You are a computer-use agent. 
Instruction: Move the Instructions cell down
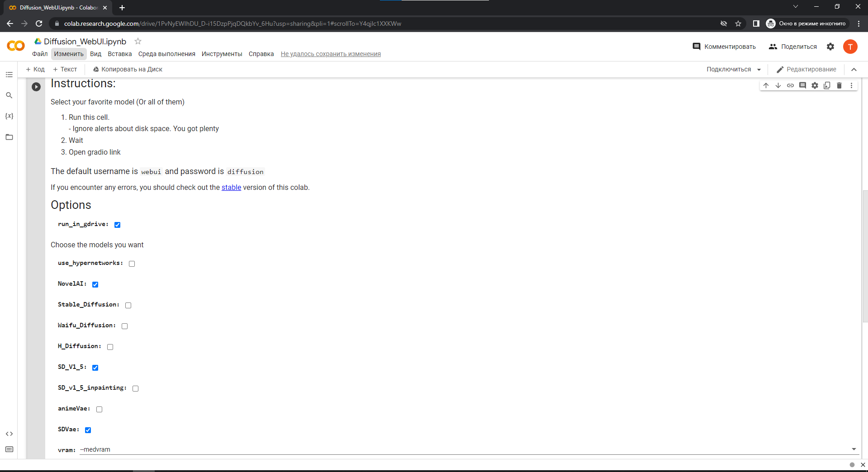778,85
